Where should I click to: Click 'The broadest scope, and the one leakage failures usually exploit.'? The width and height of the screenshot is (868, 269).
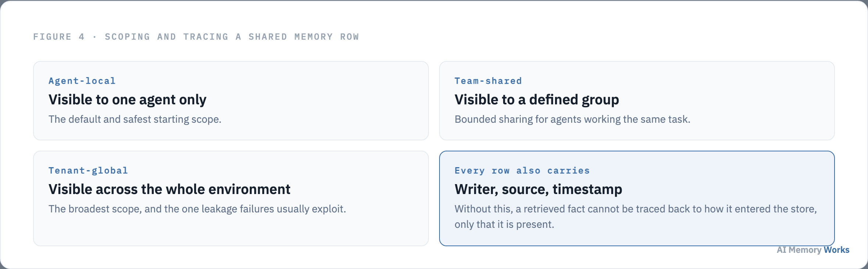197,209
